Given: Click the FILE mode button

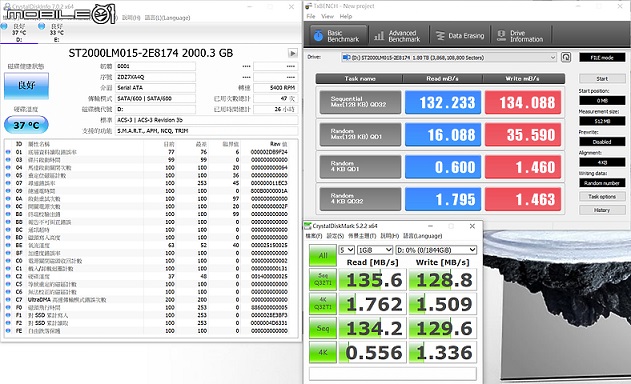Looking at the screenshot, I should pos(602,57).
